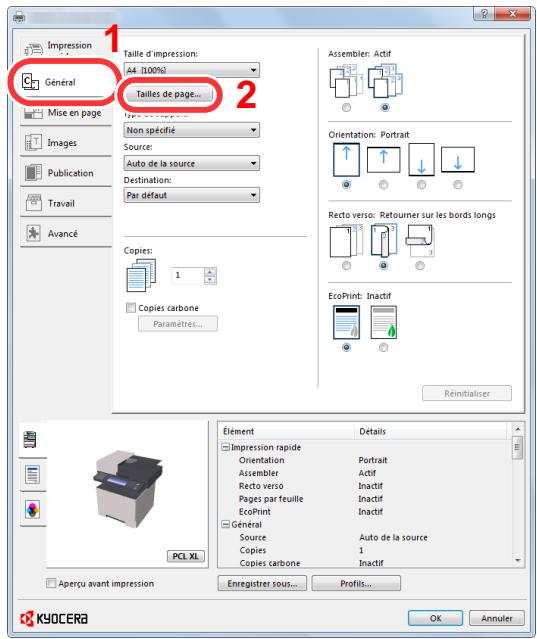537x639 pixels.
Task: Open the Impression rapide tab
Action: pos(65,47)
